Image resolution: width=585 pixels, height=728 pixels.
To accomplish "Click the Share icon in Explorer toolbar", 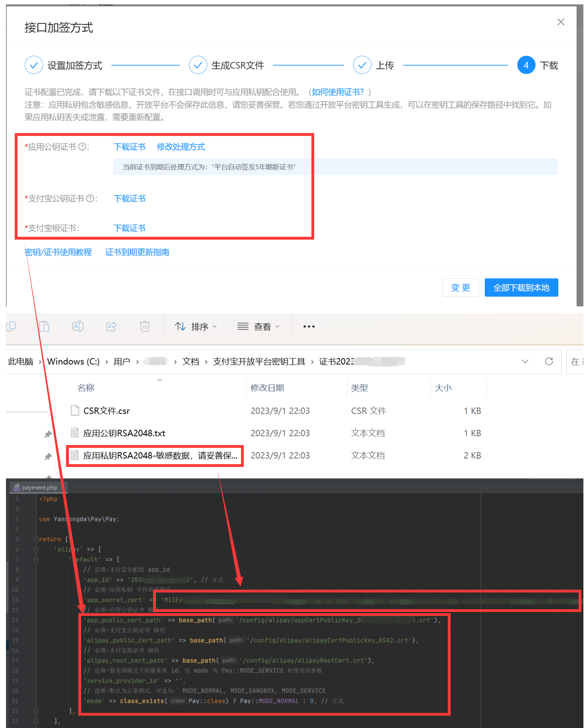I will click(111, 326).
